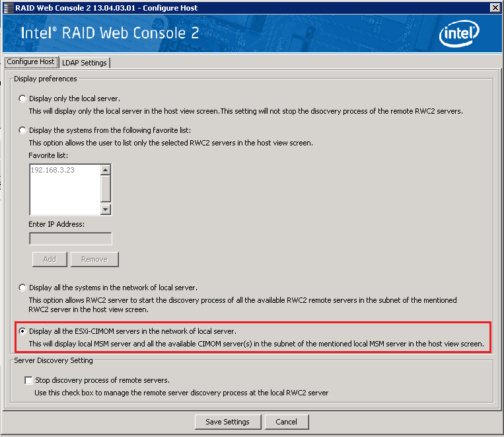Click the favorite list scroll up arrow

pyautogui.click(x=106, y=170)
